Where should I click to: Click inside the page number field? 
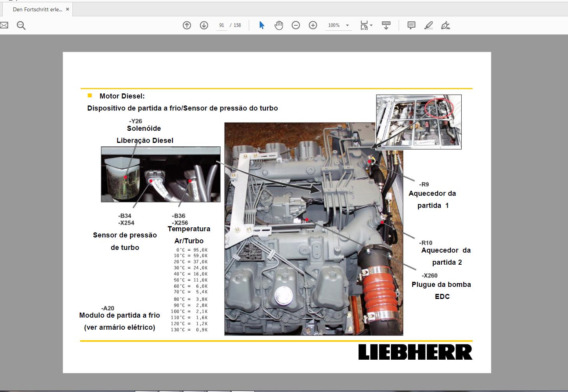pos(221,25)
